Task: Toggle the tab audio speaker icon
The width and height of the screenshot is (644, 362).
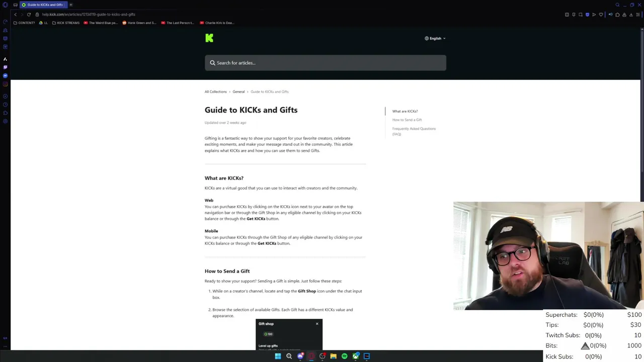Action: 611,15
